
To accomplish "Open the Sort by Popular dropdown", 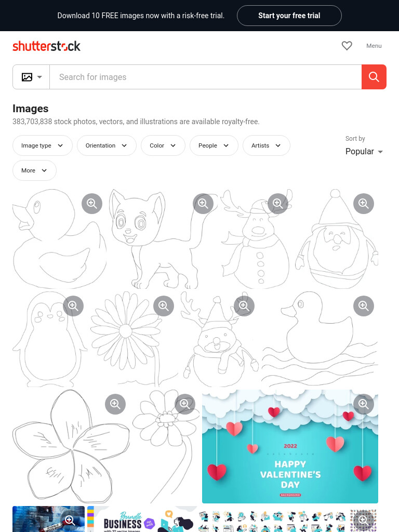I will (x=364, y=151).
